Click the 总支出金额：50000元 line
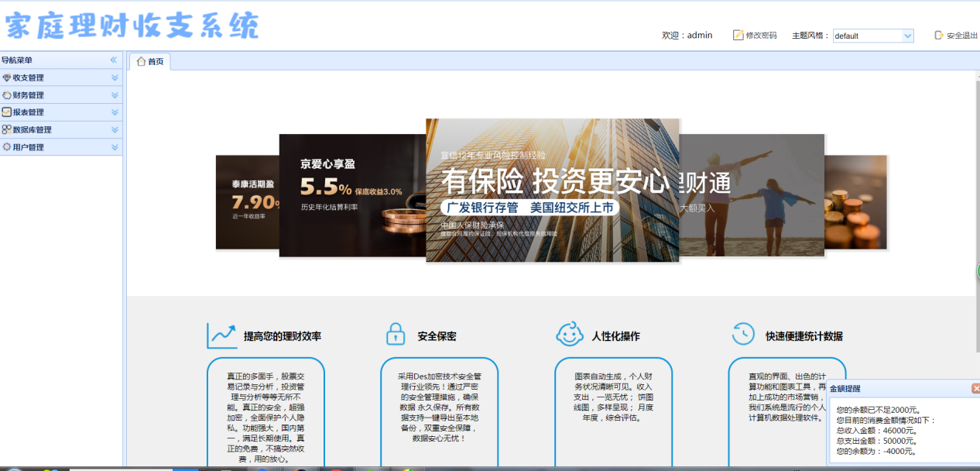Screen dimensions: 980x471 (x=877, y=441)
